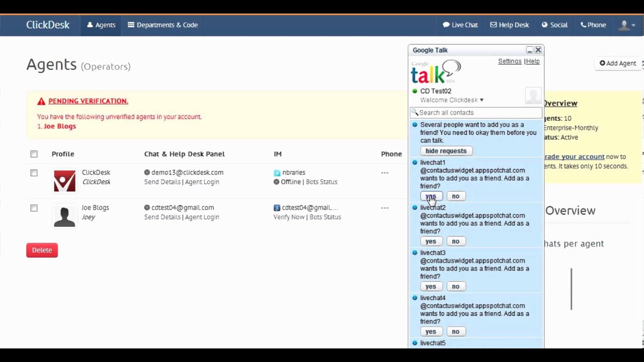Open Google Talk Settings
The width and height of the screenshot is (644, 362).
click(x=510, y=61)
